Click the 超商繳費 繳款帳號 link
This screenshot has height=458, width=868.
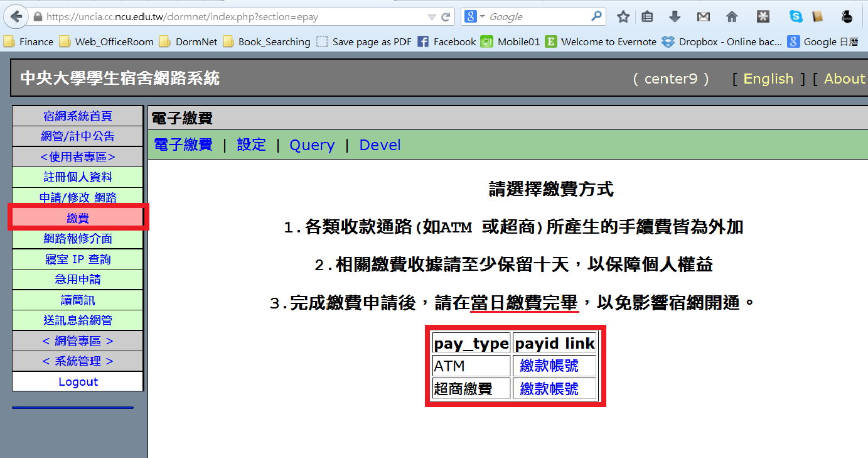(x=549, y=389)
